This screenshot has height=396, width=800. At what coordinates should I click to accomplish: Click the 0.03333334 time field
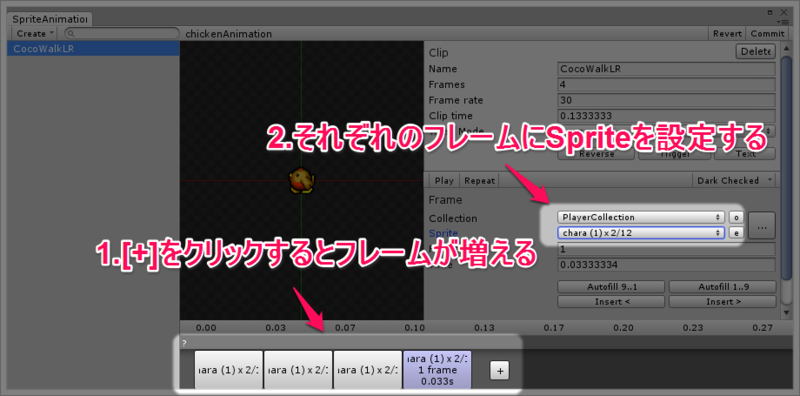point(667,265)
